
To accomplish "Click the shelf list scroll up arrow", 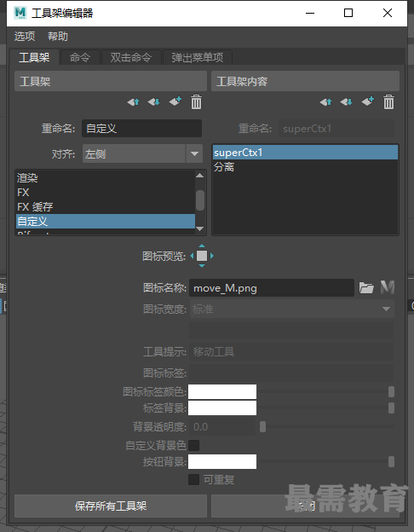I will 200,176.
